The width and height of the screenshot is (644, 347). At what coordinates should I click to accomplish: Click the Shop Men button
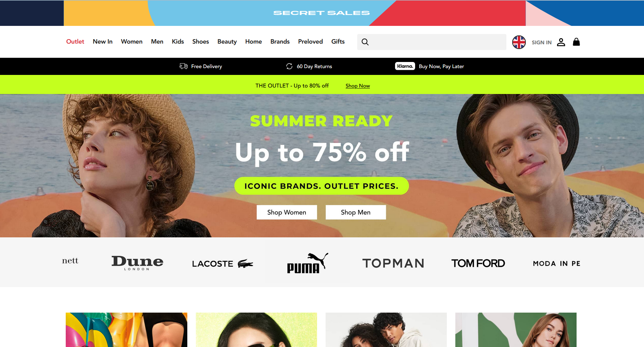pos(356,212)
